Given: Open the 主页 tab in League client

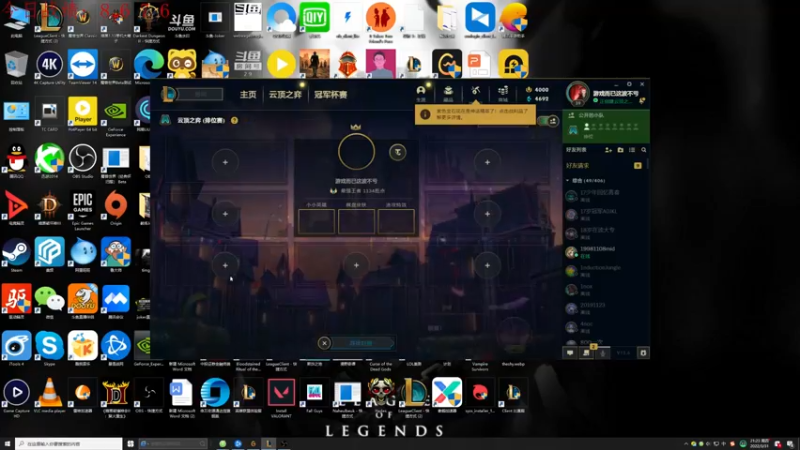Looking at the screenshot, I should point(248,94).
